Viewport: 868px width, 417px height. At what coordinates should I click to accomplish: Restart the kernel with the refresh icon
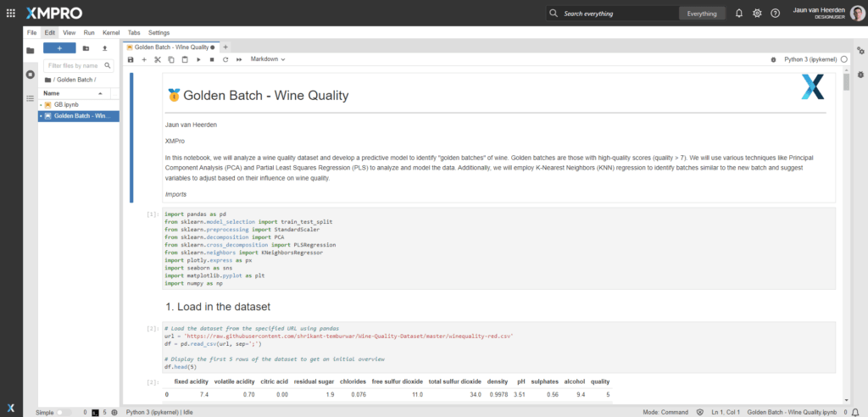pyautogui.click(x=225, y=59)
